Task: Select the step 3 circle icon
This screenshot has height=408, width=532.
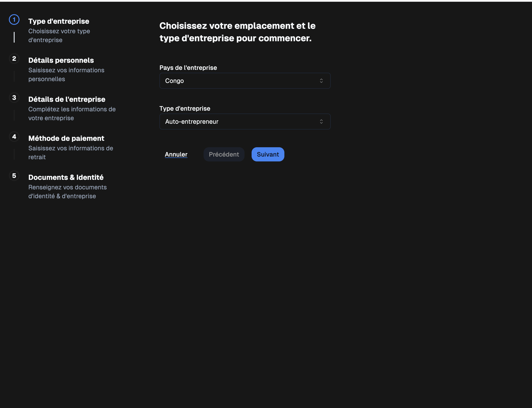Action: pyautogui.click(x=14, y=98)
